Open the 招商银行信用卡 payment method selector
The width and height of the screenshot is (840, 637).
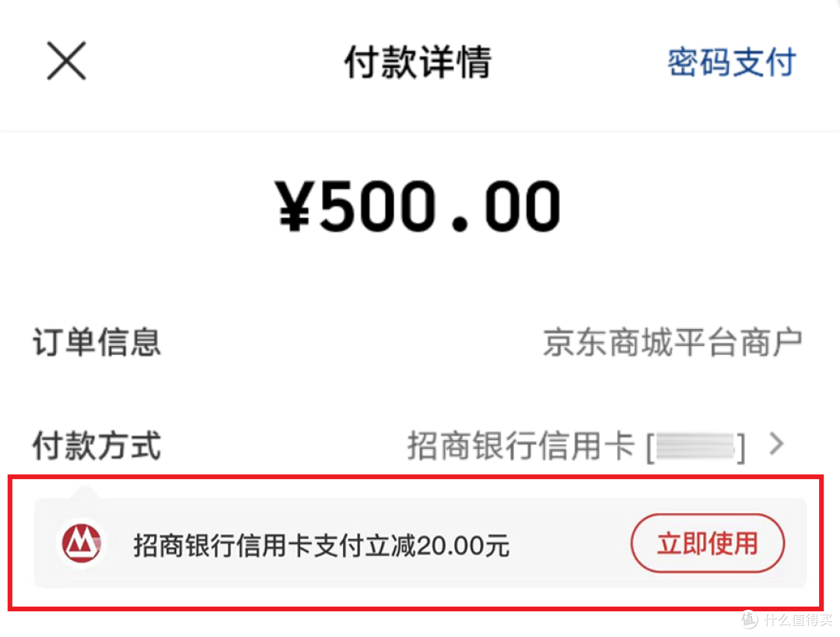521,446
